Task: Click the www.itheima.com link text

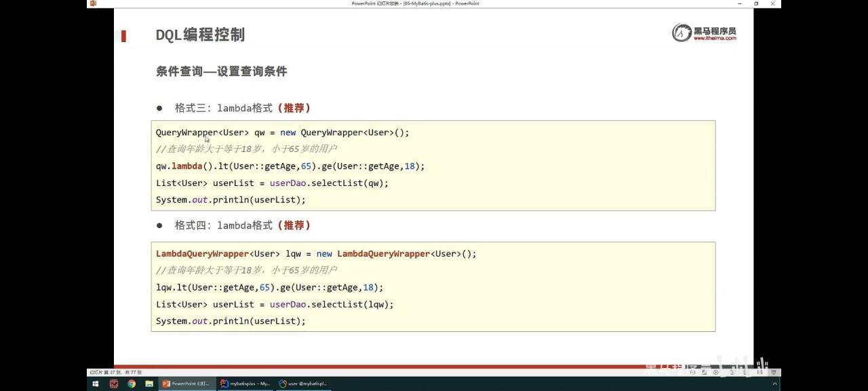Action: click(x=715, y=39)
